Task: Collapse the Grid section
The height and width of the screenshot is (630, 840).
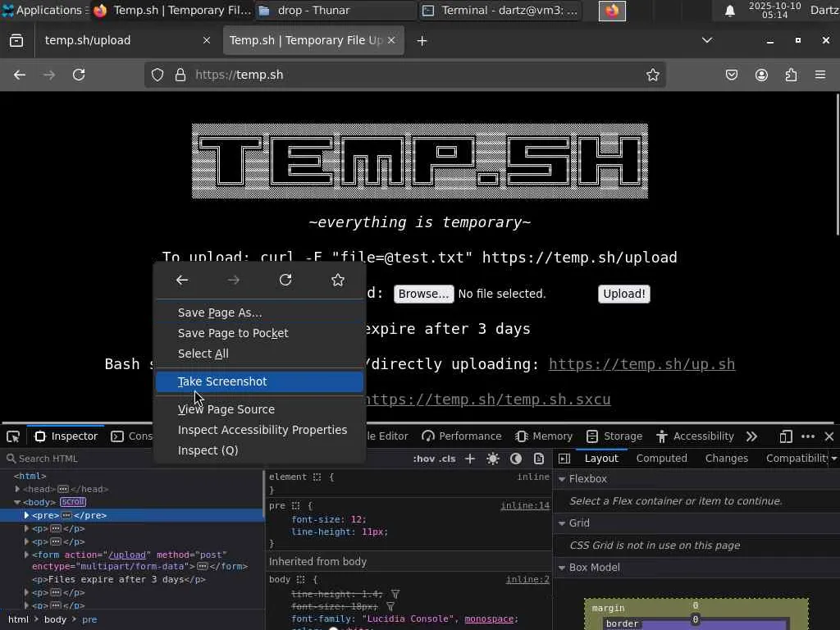Action: (x=562, y=523)
